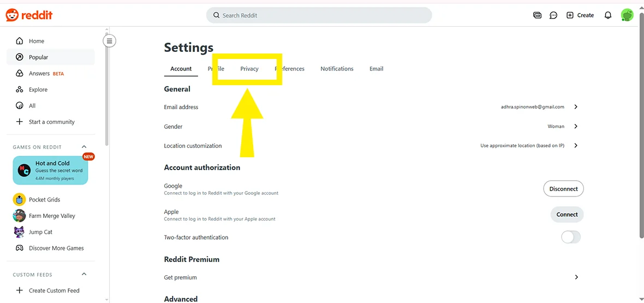The height and width of the screenshot is (303, 644).
Task: Click 'Use approximate location (based on IP)'
Action: point(522,146)
